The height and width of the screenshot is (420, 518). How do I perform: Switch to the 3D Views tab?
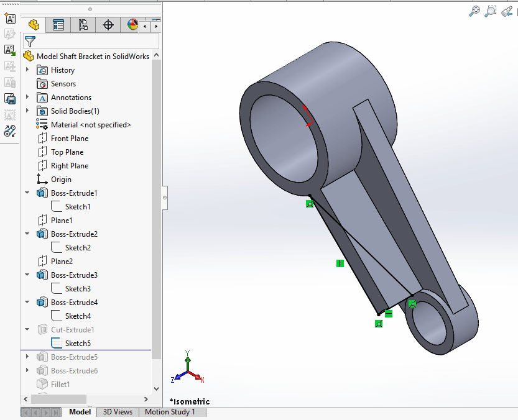point(117,412)
